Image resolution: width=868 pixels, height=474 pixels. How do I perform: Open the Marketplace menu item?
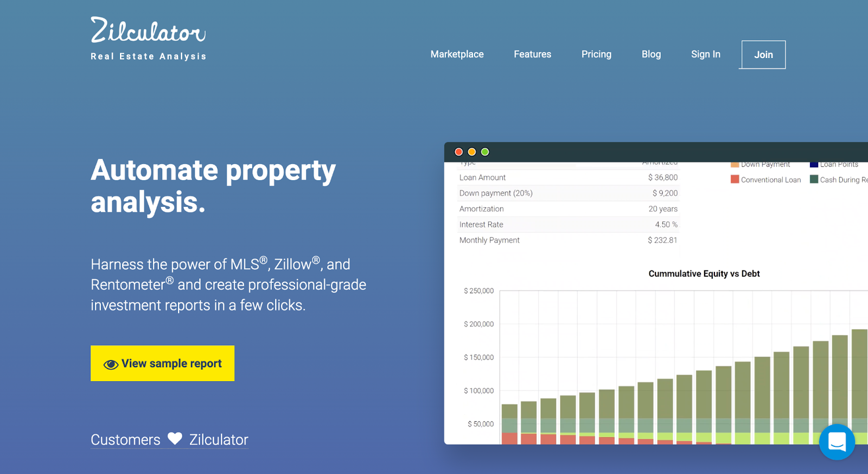click(457, 54)
